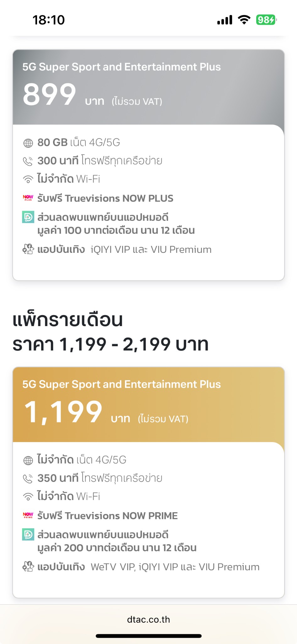Image resolution: width=297 pixels, height=644 pixels.
Task: Tap WeTV VIP, iQIYI VIP และ VIU Premium text
Action: 175,567
